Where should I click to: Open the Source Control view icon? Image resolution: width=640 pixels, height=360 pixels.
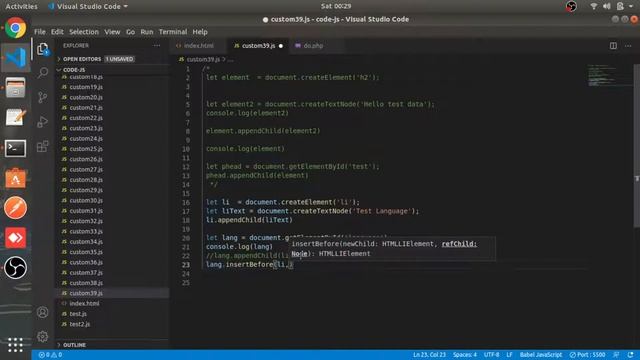[42, 97]
